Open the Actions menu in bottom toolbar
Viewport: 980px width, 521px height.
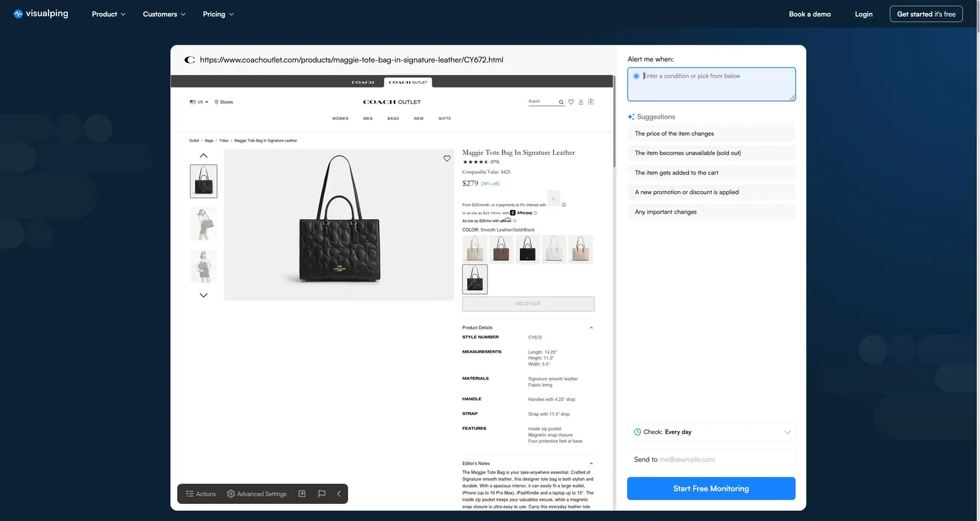click(201, 494)
